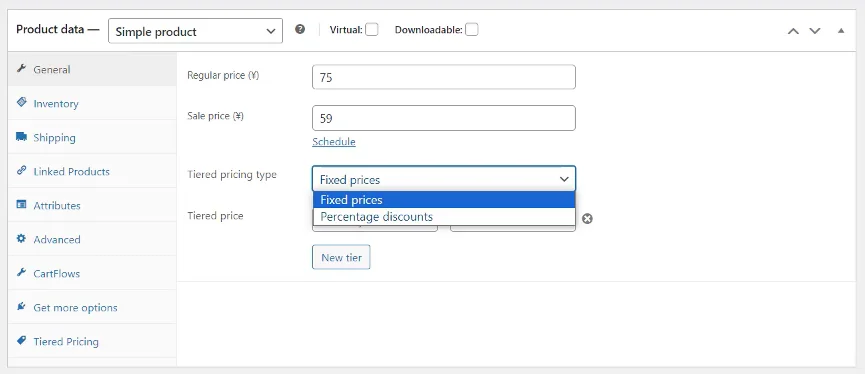Click the Shipping truck icon
Viewport: 865px width, 374px height.
[22, 137]
